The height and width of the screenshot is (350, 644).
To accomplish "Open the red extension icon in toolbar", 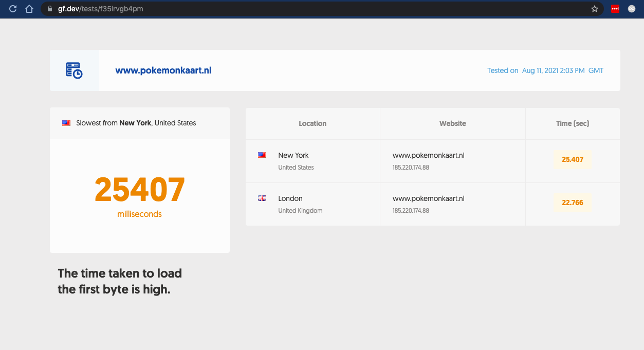I will [615, 9].
